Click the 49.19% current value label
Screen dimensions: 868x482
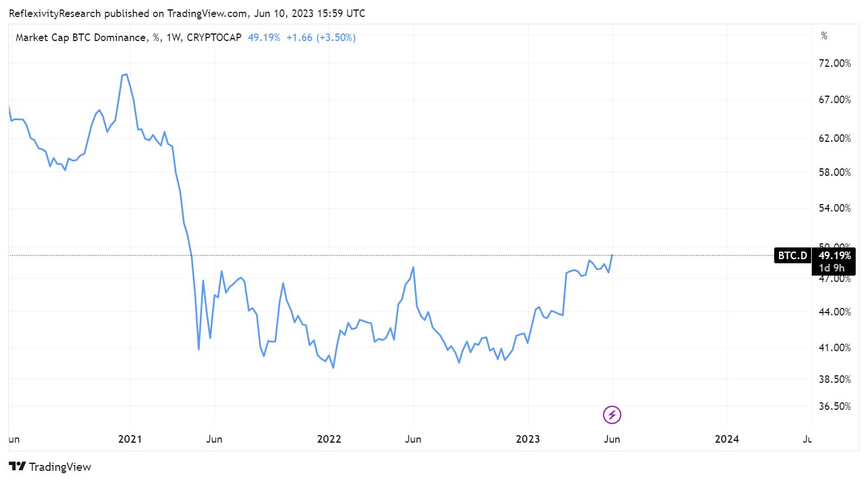(x=835, y=256)
